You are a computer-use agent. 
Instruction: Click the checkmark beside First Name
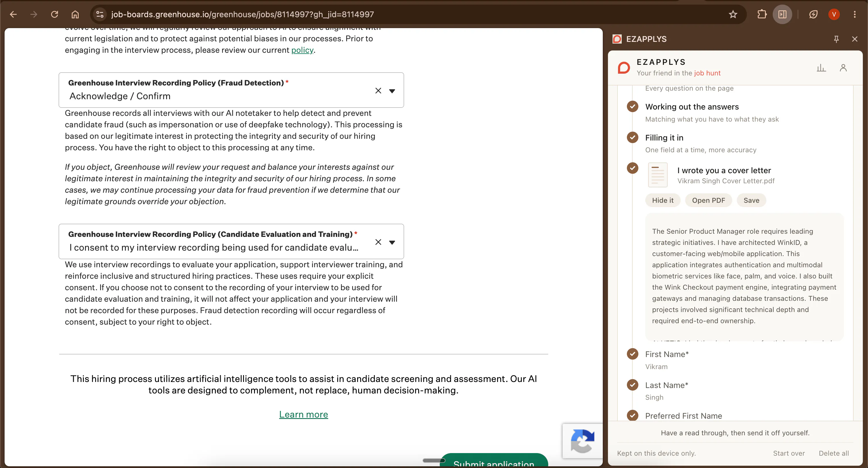(632, 354)
